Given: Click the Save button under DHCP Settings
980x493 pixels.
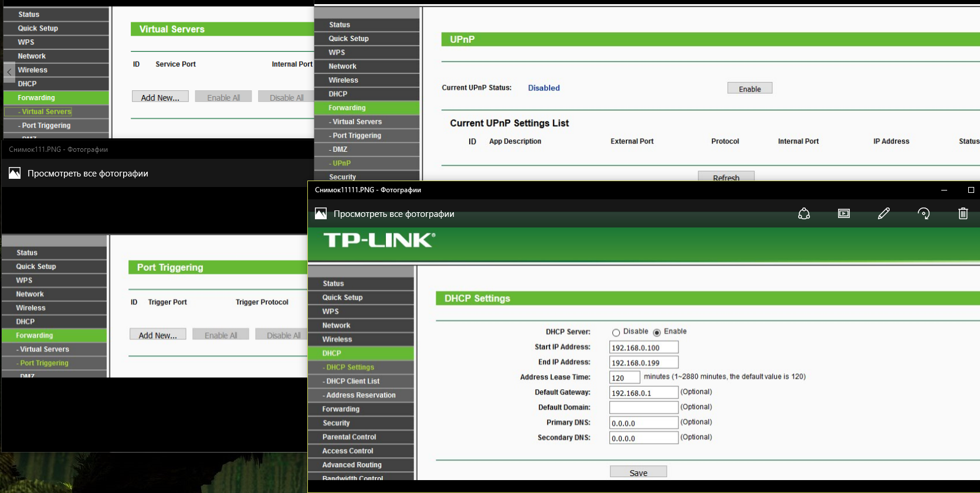Looking at the screenshot, I should tap(638, 472).
